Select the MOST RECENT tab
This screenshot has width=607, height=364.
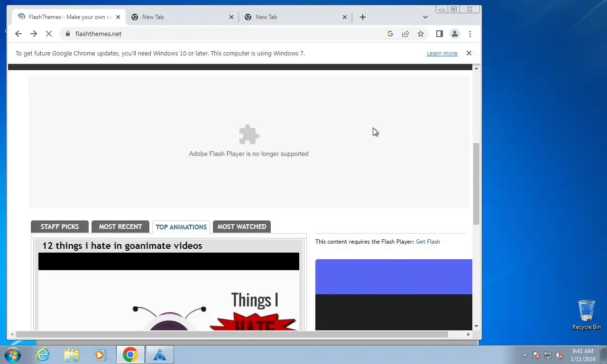pyautogui.click(x=120, y=227)
